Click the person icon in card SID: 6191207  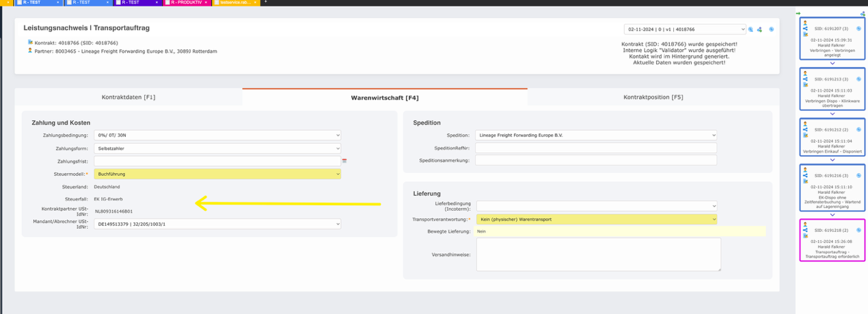(805, 22)
